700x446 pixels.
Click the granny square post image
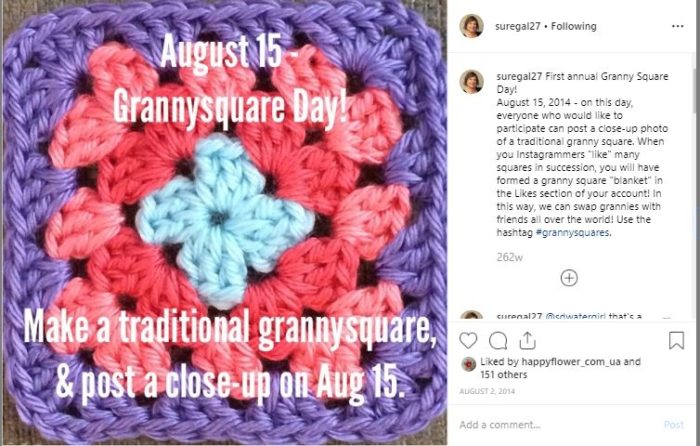225,223
